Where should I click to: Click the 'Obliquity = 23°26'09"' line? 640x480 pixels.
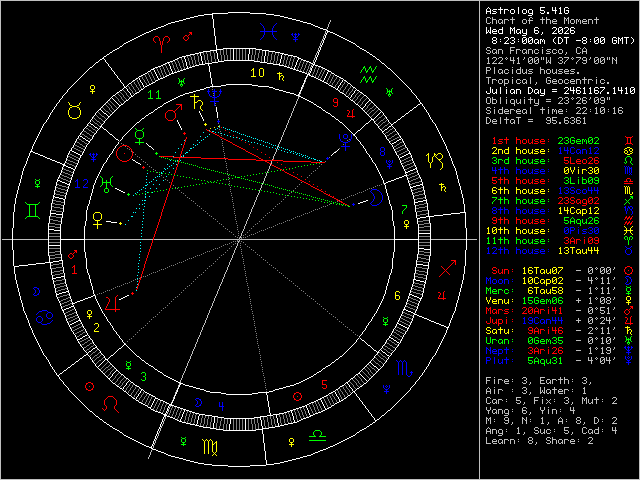point(548,101)
